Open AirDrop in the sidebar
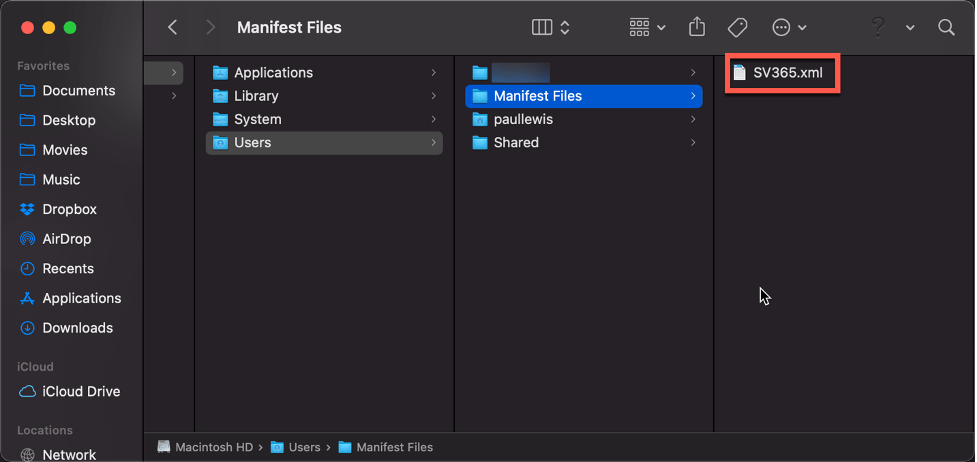977x462 pixels. click(x=68, y=239)
